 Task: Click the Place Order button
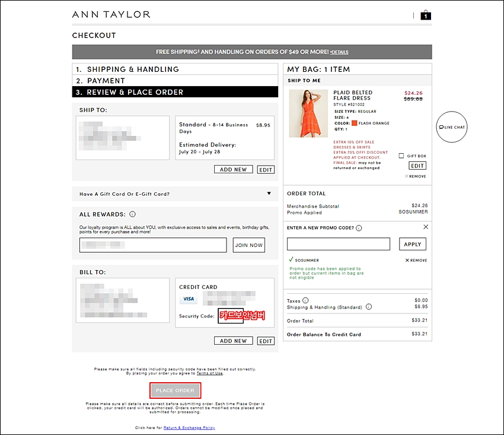pos(175,390)
